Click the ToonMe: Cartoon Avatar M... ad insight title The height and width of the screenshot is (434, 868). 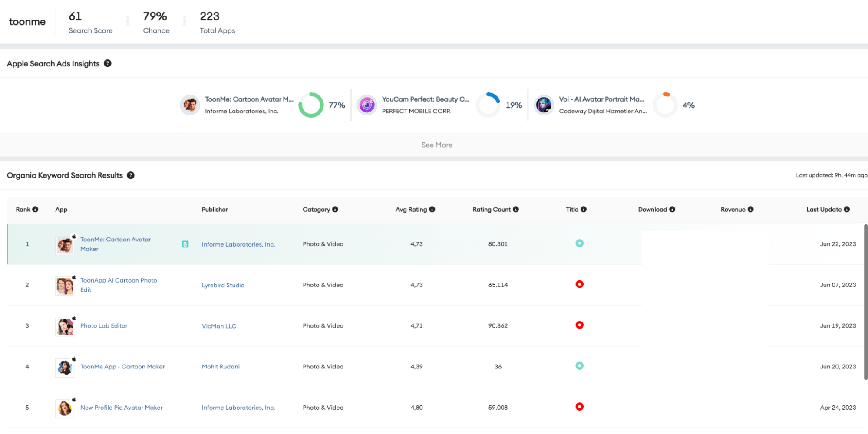point(249,99)
